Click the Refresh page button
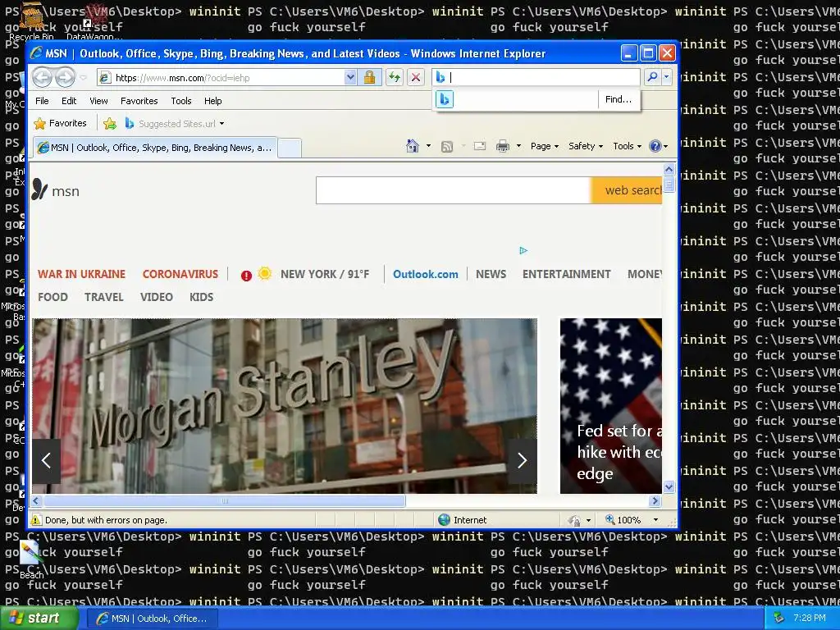 [x=395, y=78]
